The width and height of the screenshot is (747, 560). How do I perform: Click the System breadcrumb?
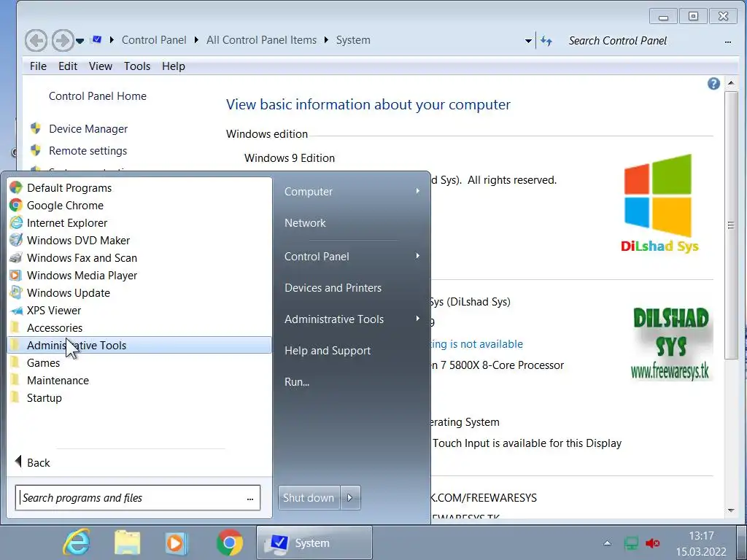[x=353, y=40]
